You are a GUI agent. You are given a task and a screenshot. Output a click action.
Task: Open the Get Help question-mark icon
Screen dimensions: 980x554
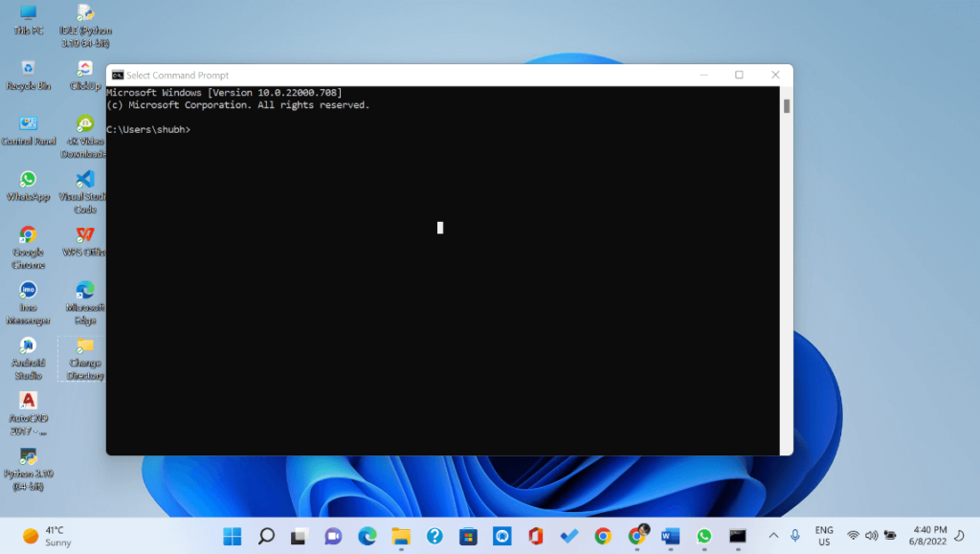point(434,536)
